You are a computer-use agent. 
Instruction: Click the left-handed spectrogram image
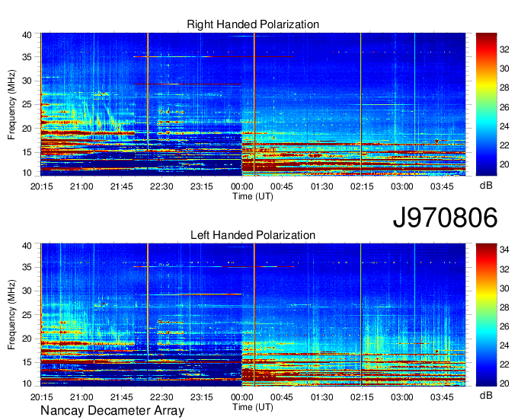click(x=253, y=315)
